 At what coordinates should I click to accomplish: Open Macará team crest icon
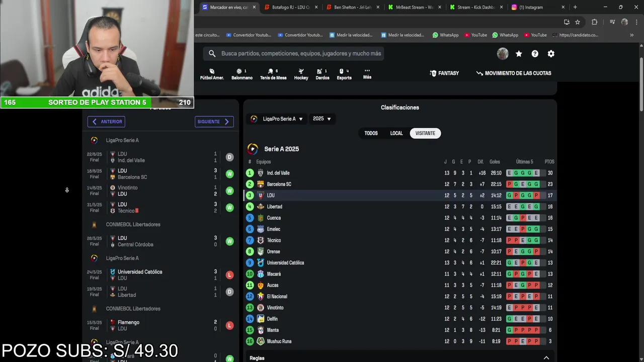click(x=261, y=274)
